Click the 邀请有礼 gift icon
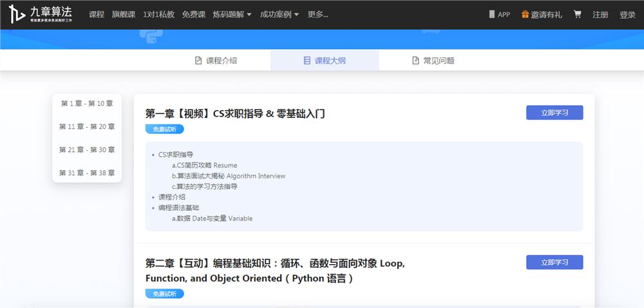The height and width of the screenshot is (308, 644). (525, 14)
